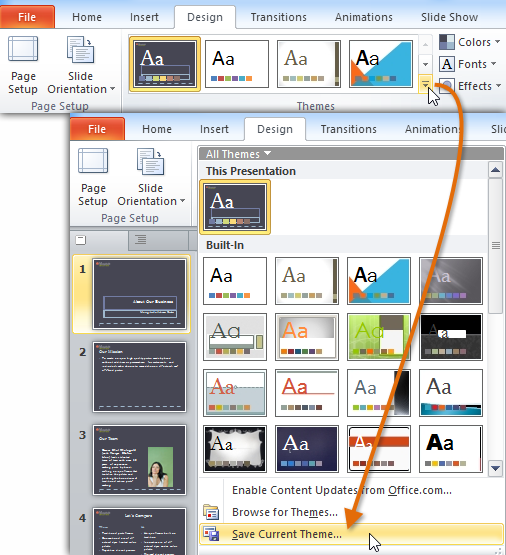Screen dimensions: 506x555
Task: Select slide 2 thumbnail Our Mission
Action: pyautogui.click(x=139, y=377)
